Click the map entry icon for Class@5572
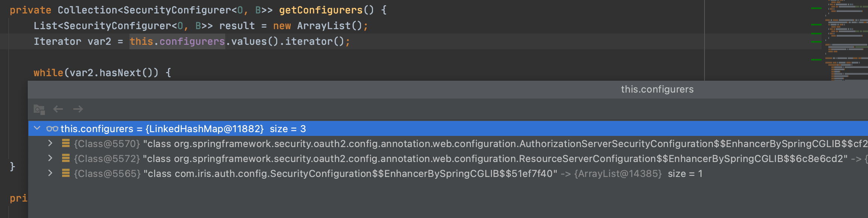Viewport: 868px width, 218px height. [x=65, y=158]
